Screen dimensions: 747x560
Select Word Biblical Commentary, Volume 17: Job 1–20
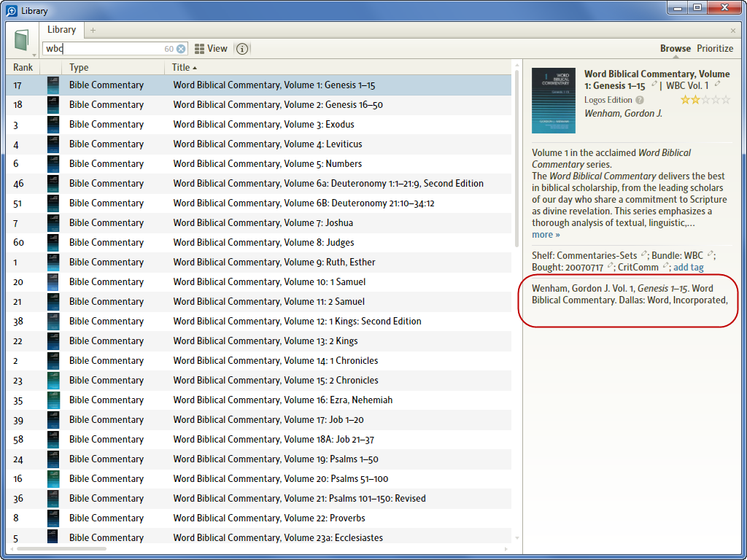coord(259,419)
